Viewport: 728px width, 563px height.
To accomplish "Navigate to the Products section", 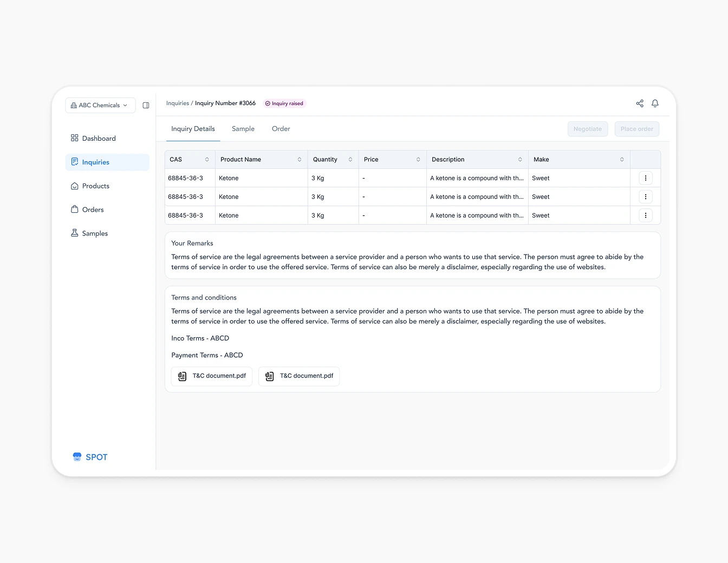I will pos(96,186).
